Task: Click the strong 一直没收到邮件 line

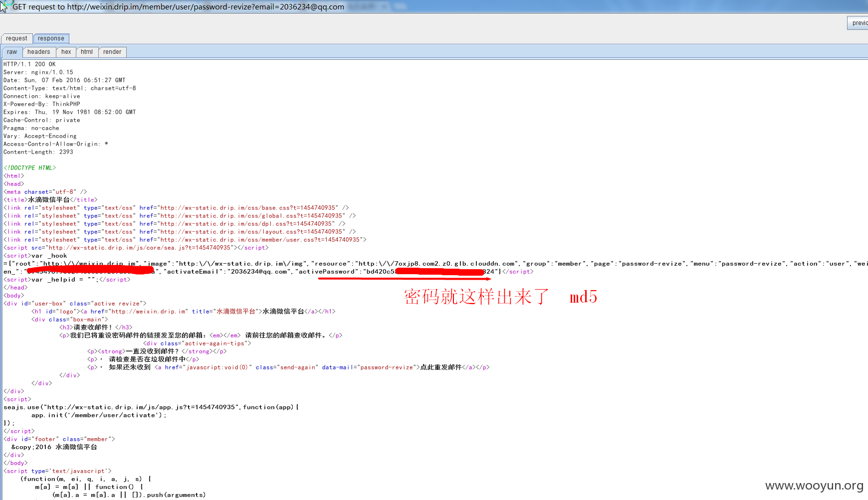Action: coord(157,351)
